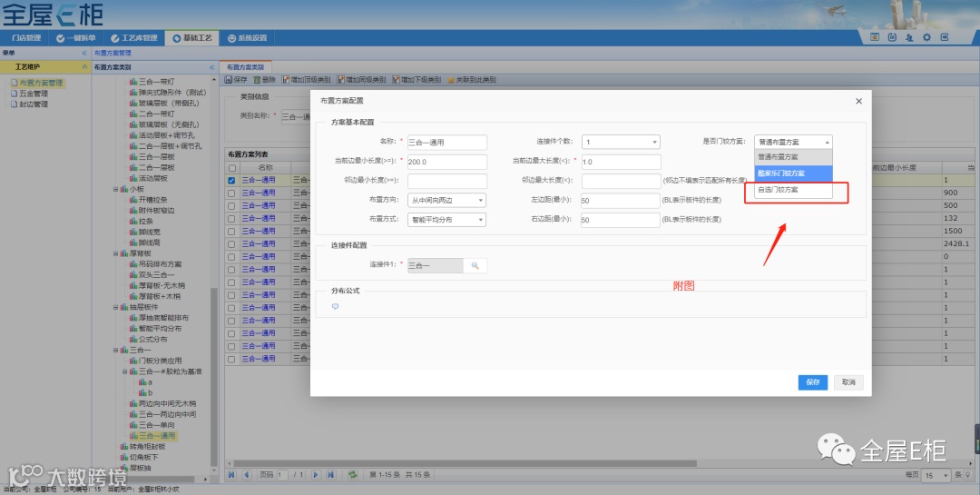
Task: Select the 布置方案类别 content tab
Action: pyautogui.click(x=246, y=67)
